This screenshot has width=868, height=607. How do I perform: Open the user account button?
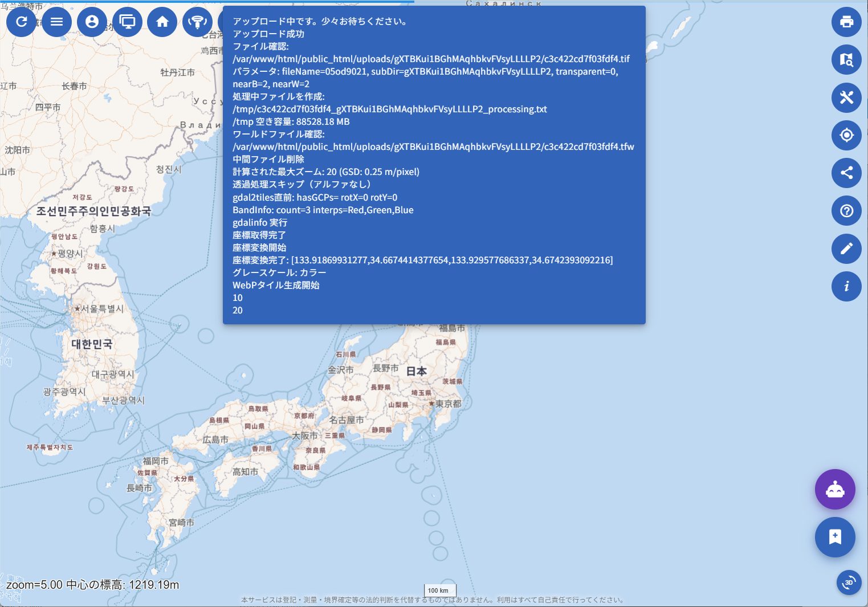click(92, 22)
